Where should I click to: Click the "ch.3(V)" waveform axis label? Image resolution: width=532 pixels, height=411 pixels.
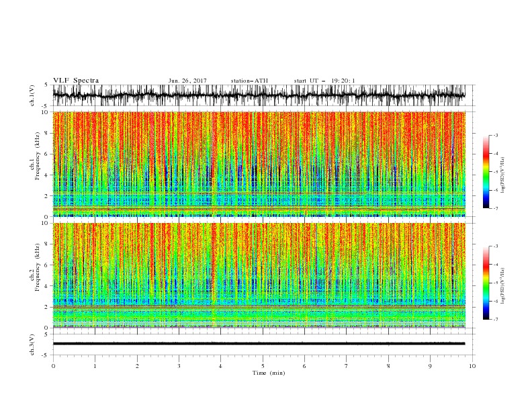[32, 345]
